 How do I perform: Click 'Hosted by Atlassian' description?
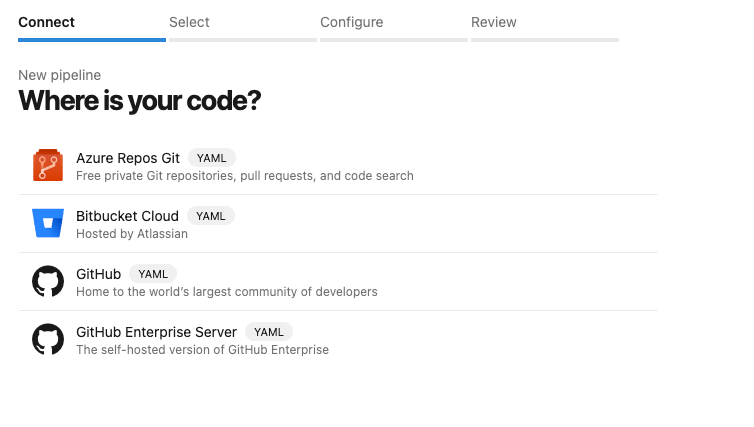coord(132,234)
